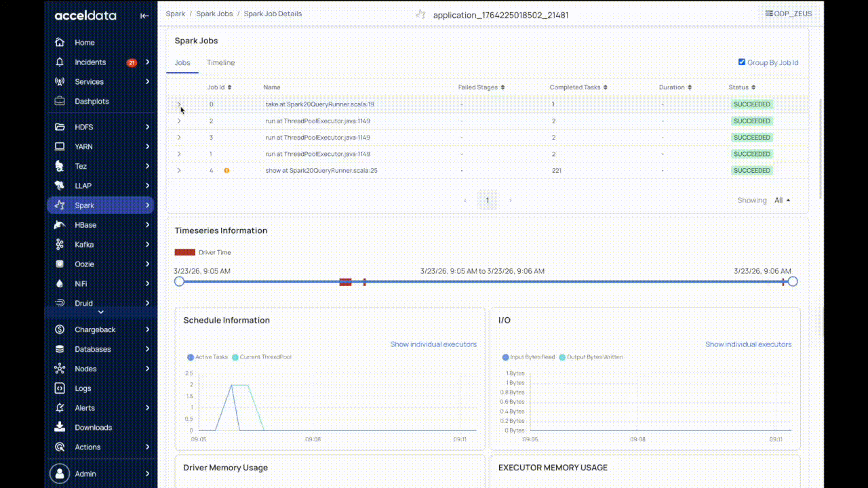This screenshot has width=868, height=488.
Task: Sort the table by Duration column
Action: (675, 87)
